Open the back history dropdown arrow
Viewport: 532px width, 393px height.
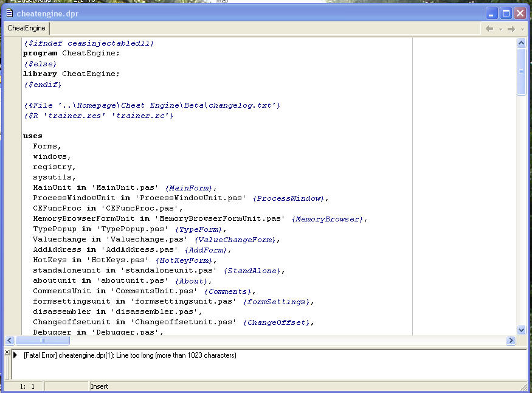pos(500,29)
